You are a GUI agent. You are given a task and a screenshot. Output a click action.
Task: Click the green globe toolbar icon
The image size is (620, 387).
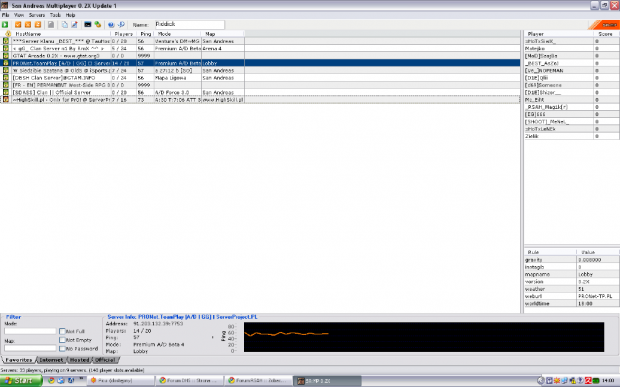(98, 25)
